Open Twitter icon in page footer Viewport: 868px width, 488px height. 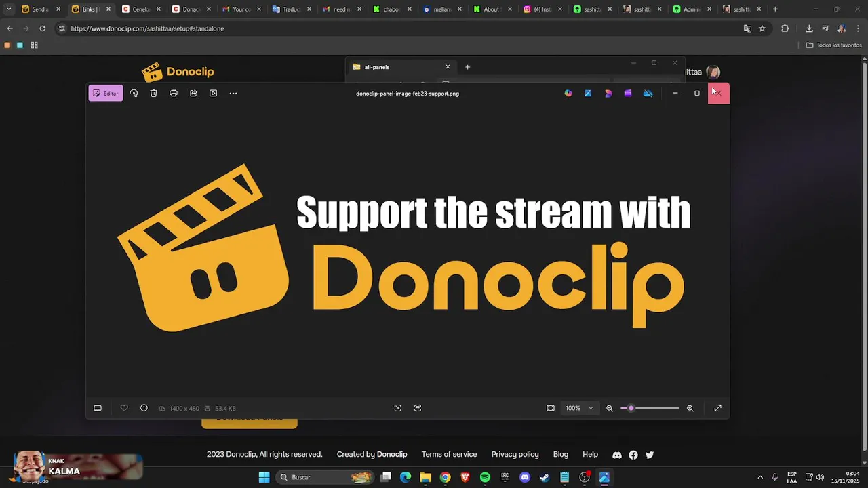(x=650, y=455)
